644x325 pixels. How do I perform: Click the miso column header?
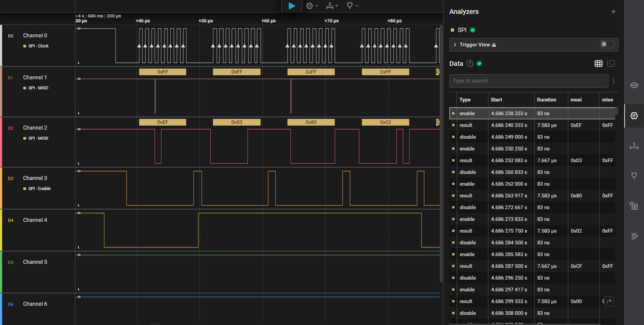(607, 100)
